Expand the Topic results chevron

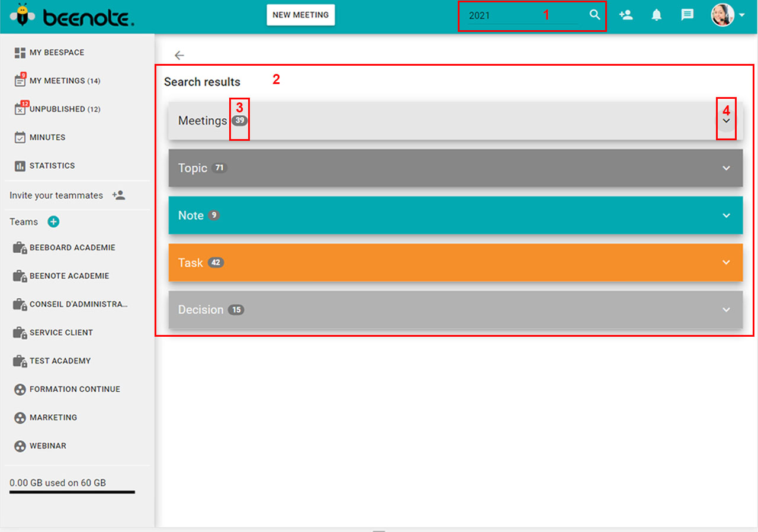(727, 168)
